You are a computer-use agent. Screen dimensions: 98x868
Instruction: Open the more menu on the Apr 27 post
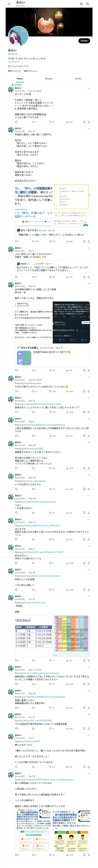[x=89, y=128]
